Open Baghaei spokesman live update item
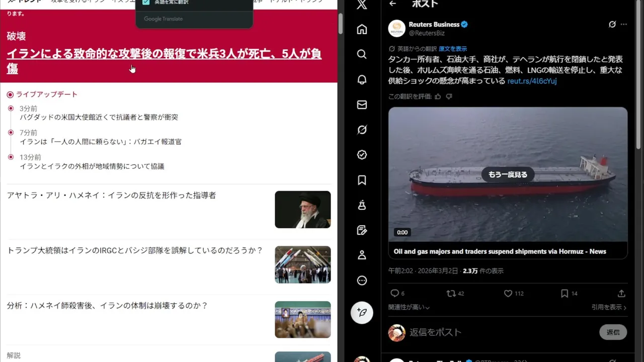 (x=101, y=142)
